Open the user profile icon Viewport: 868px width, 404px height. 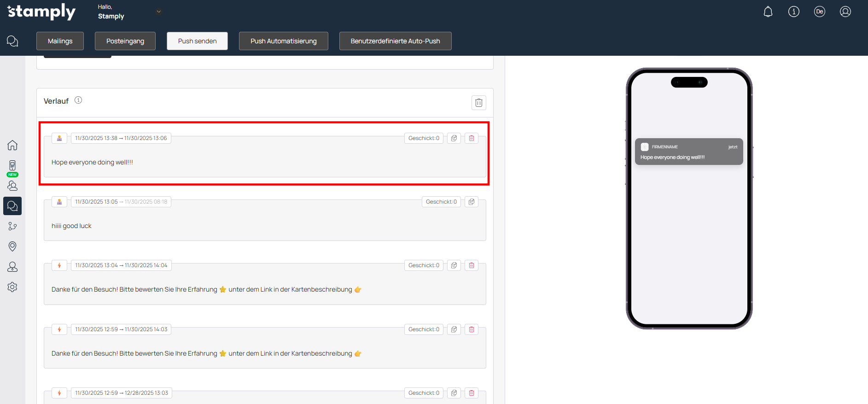click(x=845, y=12)
